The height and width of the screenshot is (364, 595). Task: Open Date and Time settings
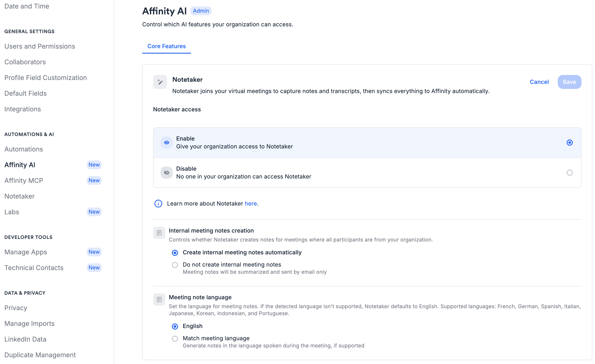(27, 6)
